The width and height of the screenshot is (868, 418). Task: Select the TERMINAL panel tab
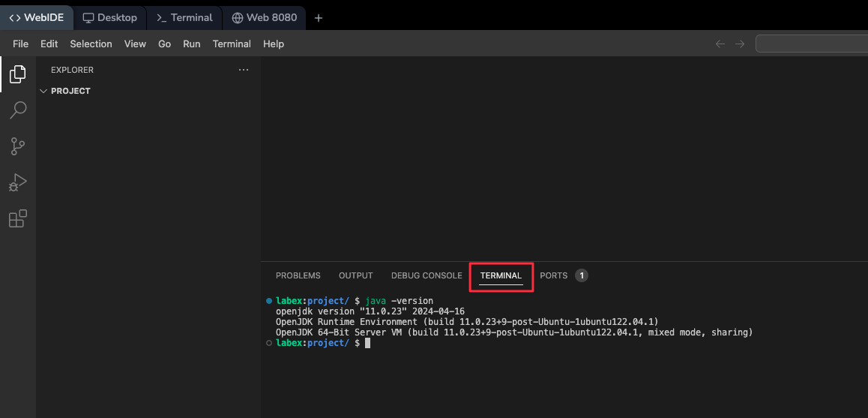click(x=501, y=275)
